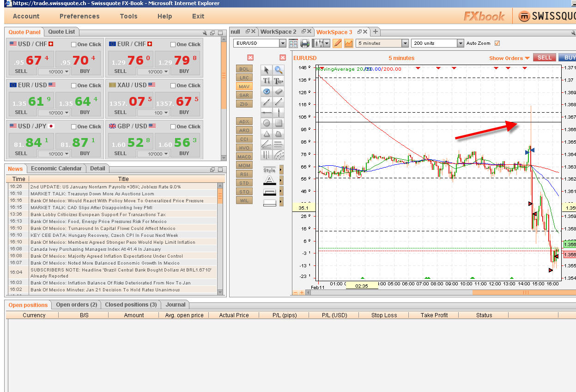Enable the Auto Zoom checkbox

497,43
